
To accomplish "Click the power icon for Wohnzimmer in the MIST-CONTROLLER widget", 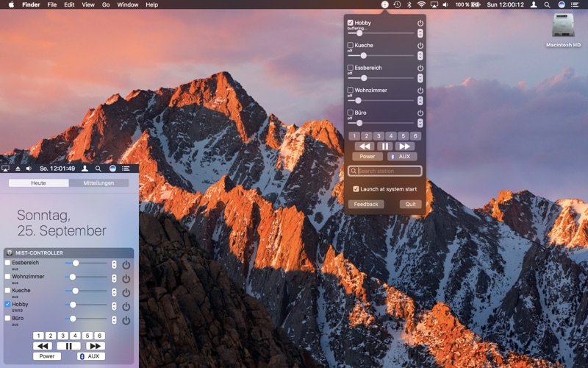I will pyautogui.click(x=126, y=278).
